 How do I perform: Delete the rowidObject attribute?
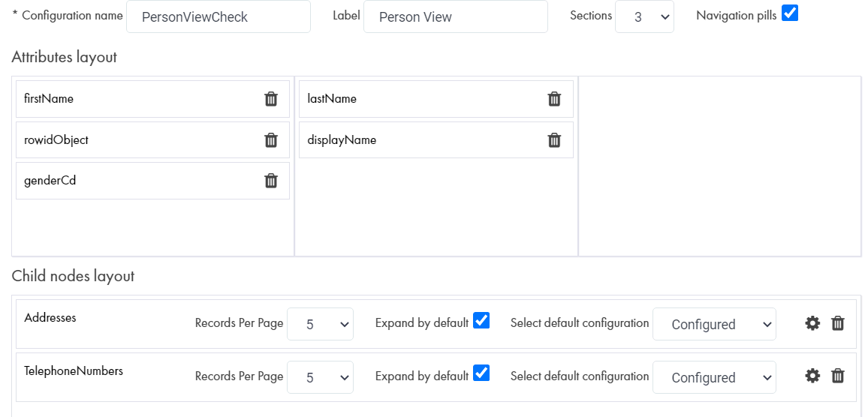pyautogui.click(x=271, y=140)
